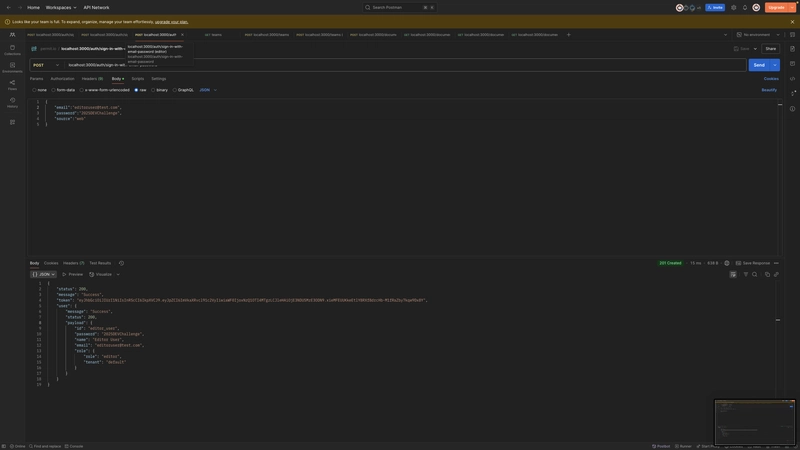This screenshot has width=800, height=450.
Task: Open the settings gear icon
Action: [734, 7]
